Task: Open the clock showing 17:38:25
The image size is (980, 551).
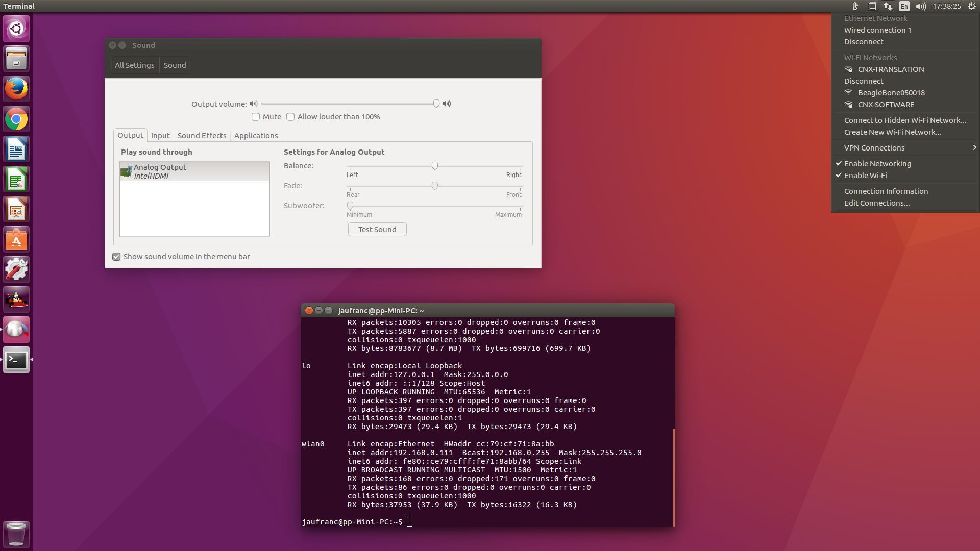Action: click(x=947, y=6)
